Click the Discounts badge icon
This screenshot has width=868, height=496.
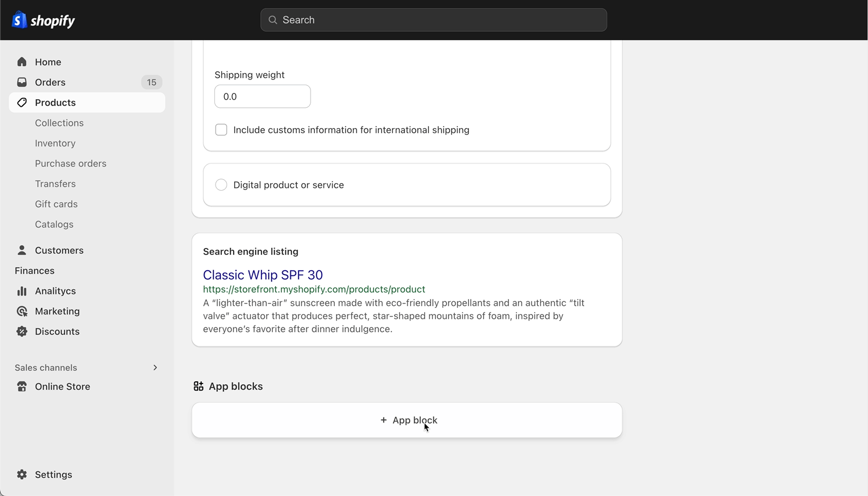(22, 331)
